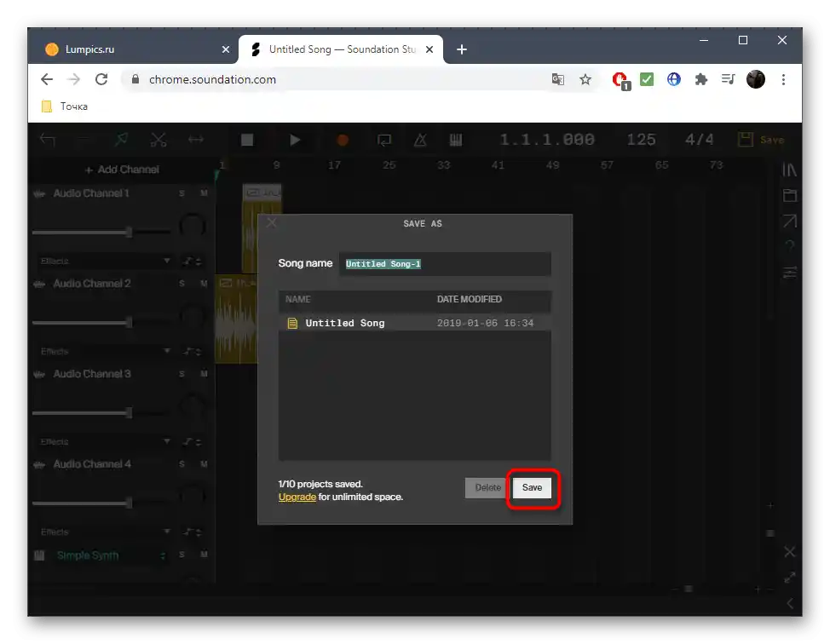Open Simple Synth instrument selector

pyautogui.click(x=111, y=555)
